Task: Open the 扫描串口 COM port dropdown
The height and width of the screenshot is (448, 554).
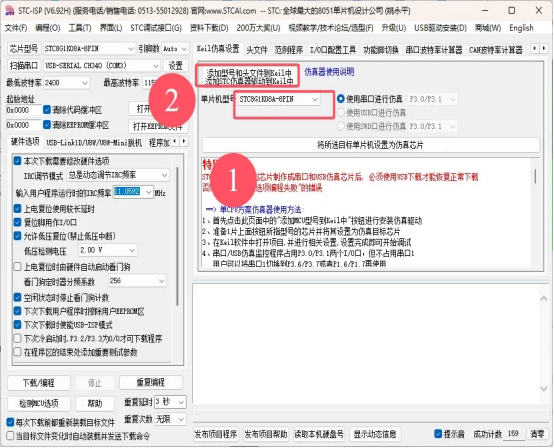Action: click(102, 66)
